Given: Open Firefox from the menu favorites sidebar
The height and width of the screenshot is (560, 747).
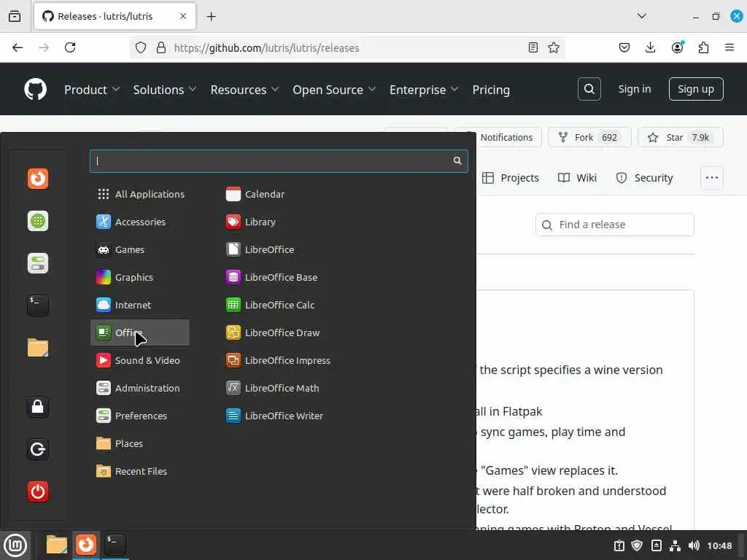Looking at the screenshot, I should click(x=38, y=179).
